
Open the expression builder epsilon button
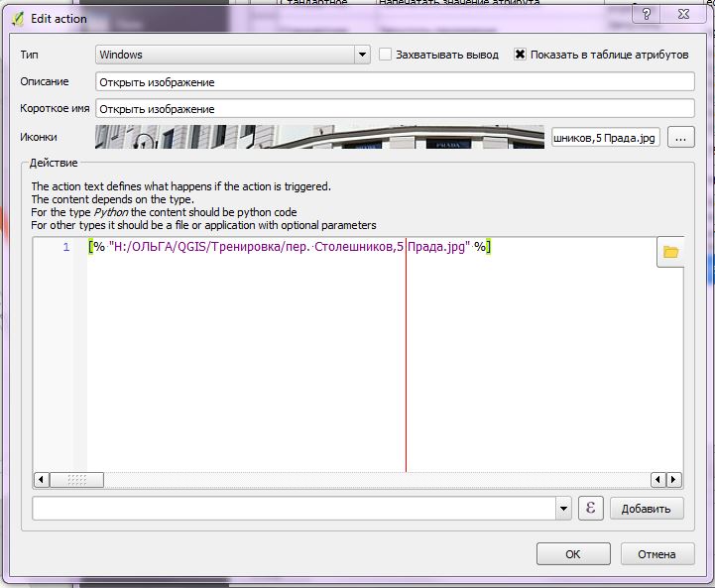590,508
